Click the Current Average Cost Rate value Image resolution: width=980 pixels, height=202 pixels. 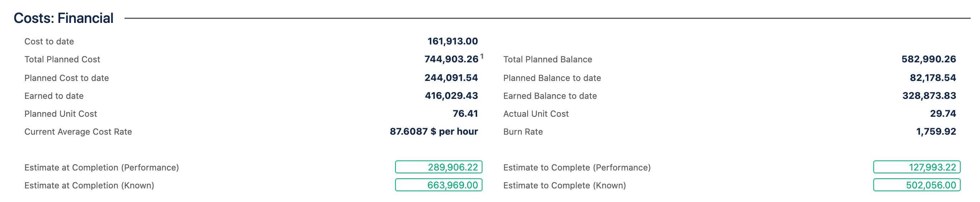coord(434,131)
